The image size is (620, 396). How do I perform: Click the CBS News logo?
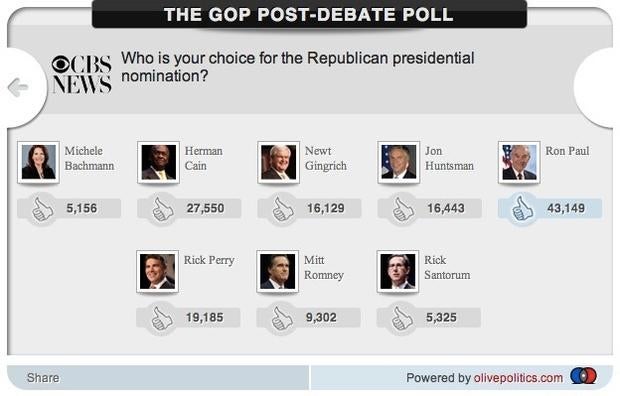tap(82, 74)
